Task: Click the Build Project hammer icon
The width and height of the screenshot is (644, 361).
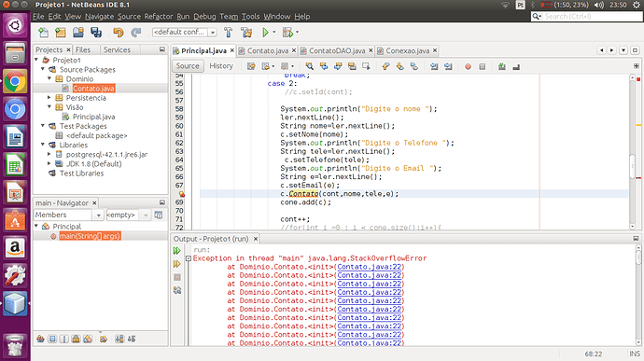Action: [229, 32]
